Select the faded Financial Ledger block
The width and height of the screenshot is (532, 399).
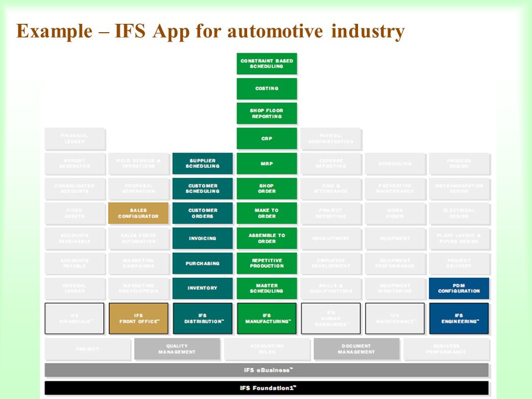pyautogui.click(x=75, y=139)
